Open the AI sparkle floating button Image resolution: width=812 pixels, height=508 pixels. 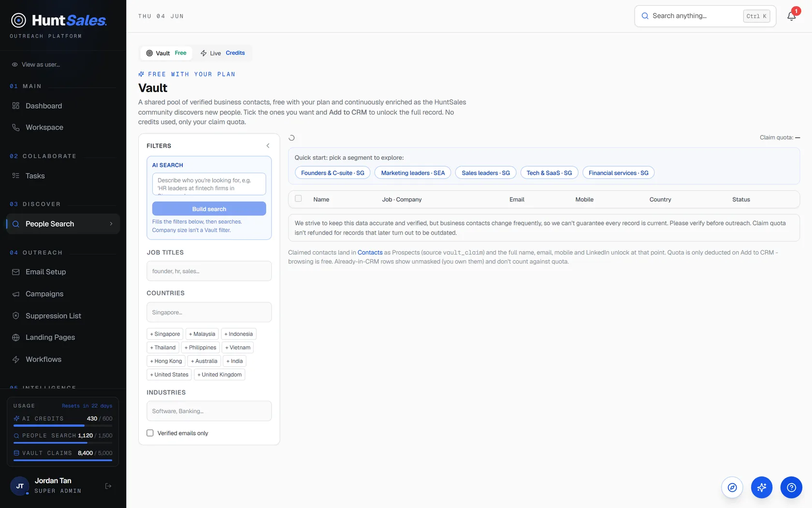coord(762,488)
